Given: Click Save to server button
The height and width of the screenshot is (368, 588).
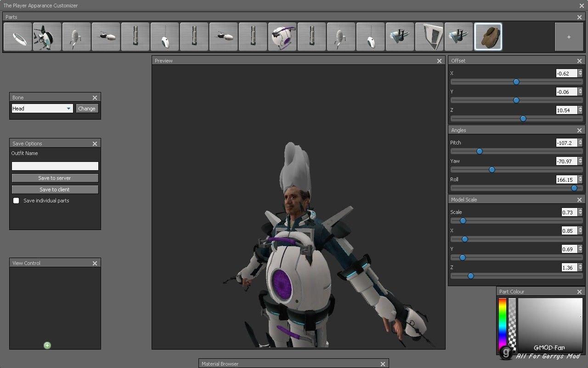Looking at the screenshot, I should [x=55, y=178].
